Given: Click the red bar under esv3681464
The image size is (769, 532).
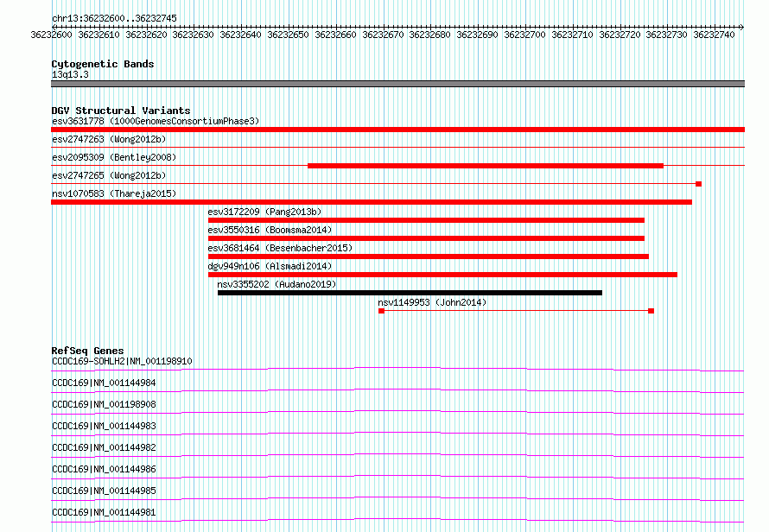Looking at the screenshot, I should point(429,256).
